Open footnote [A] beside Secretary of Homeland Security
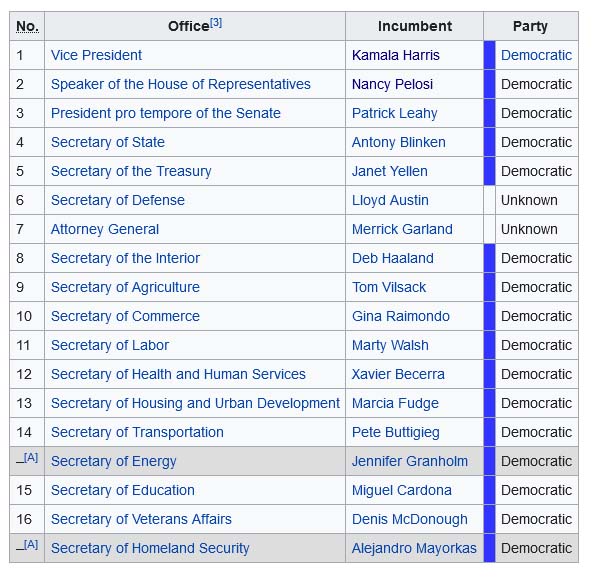 point(31,544)
